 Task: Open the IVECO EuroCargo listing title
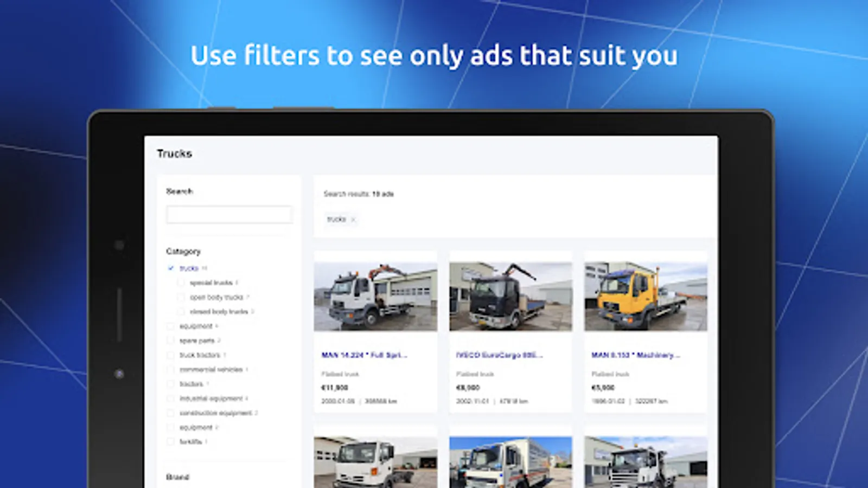click(499, 355)
